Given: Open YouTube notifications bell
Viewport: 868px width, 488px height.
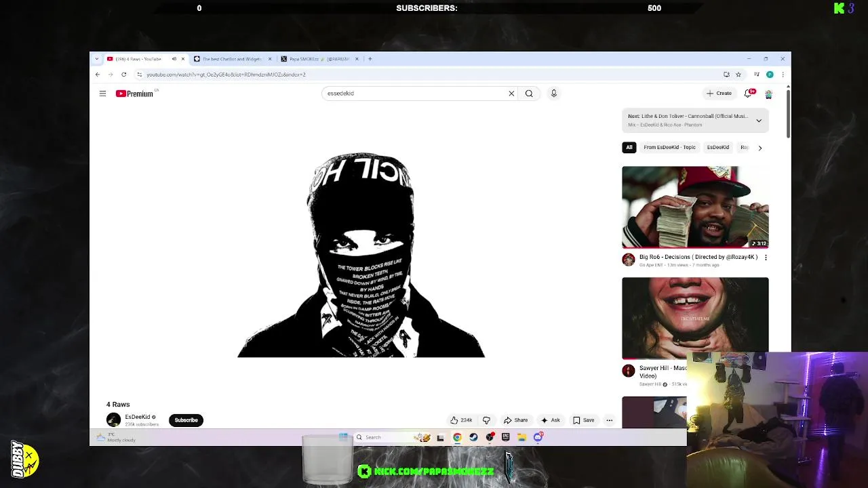Looking at the screenshot, I should coord(749,93).
